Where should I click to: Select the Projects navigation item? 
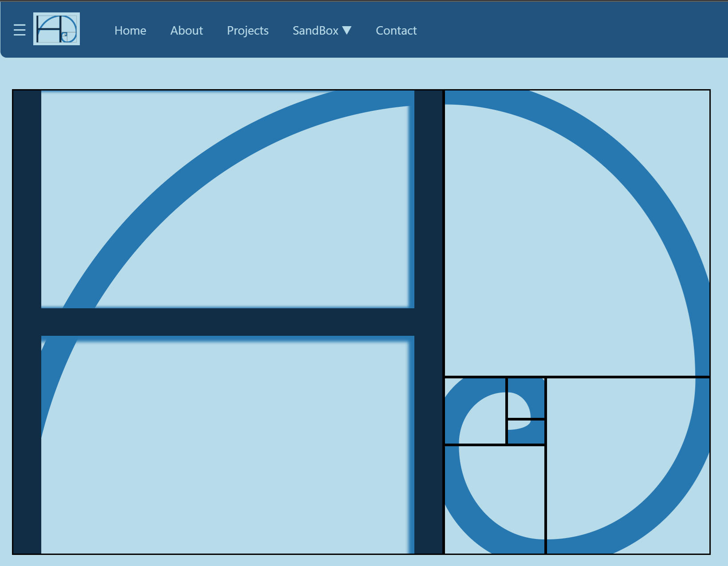pos(248,31)
